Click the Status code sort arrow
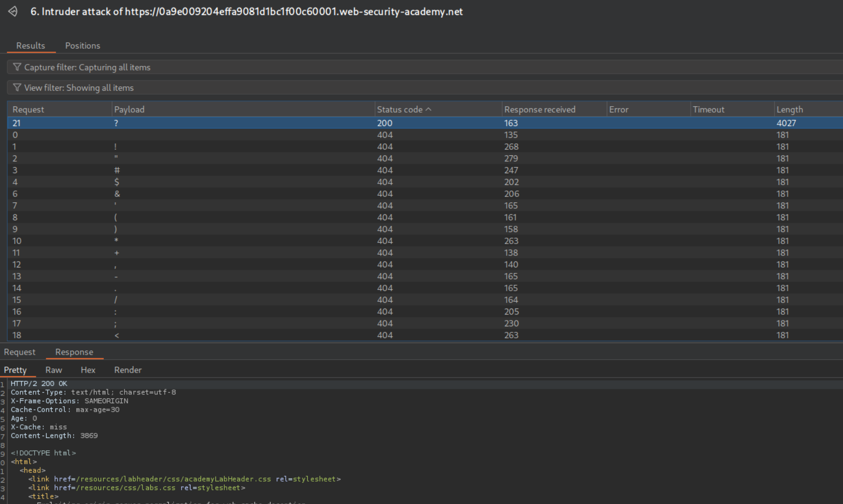Screen dimensions: 843x504 (x=429, y=109)
